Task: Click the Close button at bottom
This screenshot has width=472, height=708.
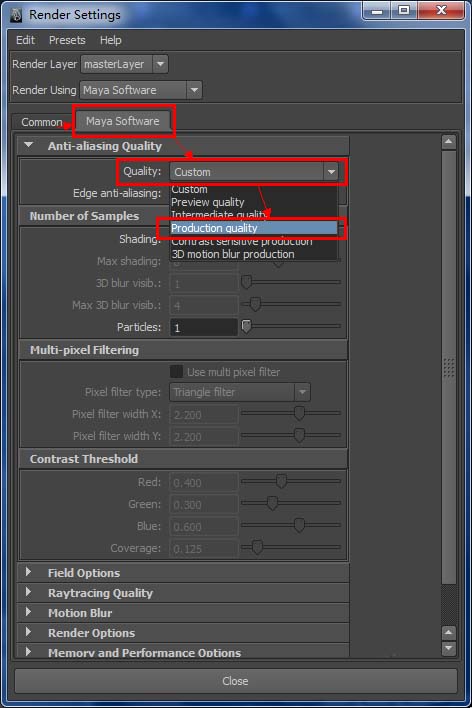Action: (235, 680)
